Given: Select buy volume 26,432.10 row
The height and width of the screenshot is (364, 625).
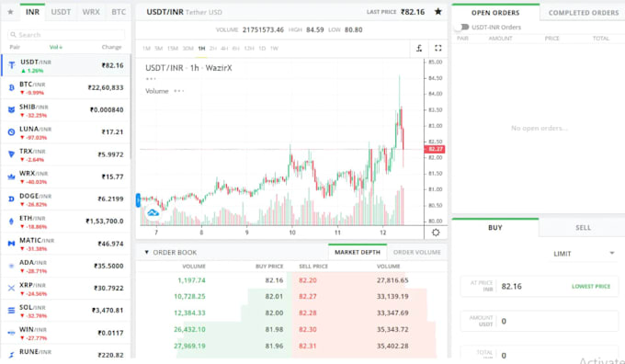Looking at the screenshot, I should 189,329.
